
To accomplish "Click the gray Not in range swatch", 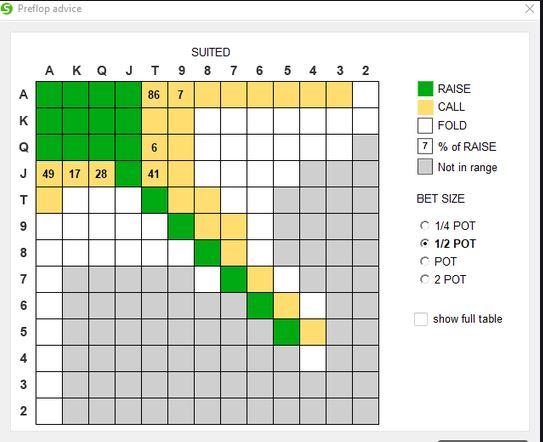I will click(x=425, y=167).
